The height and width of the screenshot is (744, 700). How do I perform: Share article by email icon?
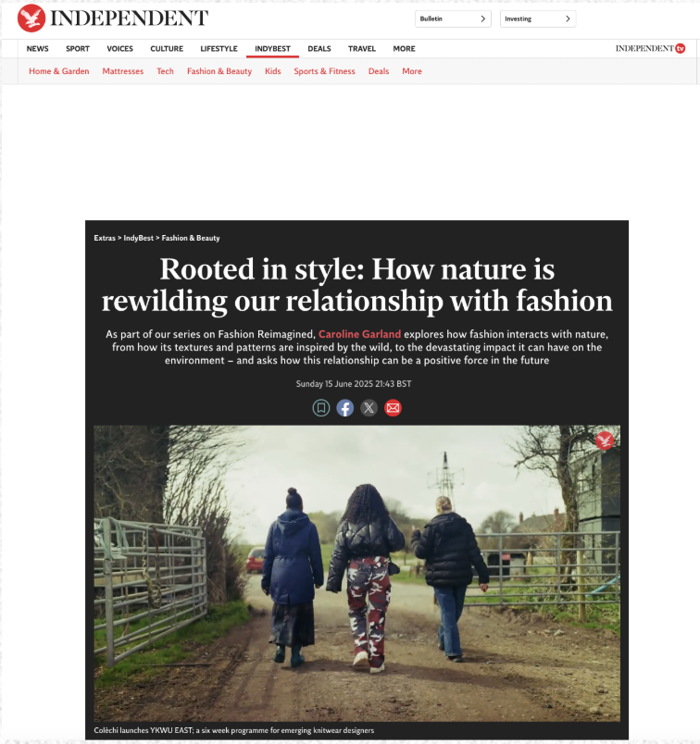point(393,407)
